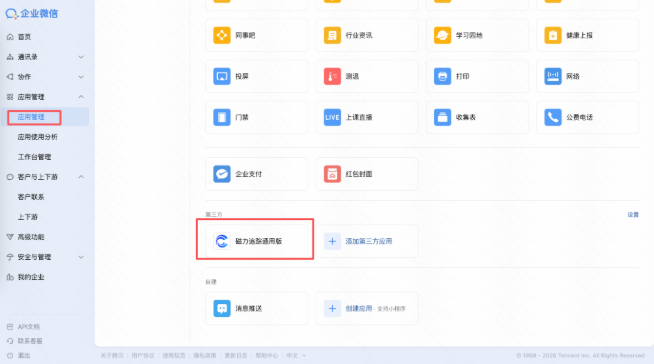Screen dimensions: 654x364
Task: Open the 同事吧 app icon
Action: [222, 35]
